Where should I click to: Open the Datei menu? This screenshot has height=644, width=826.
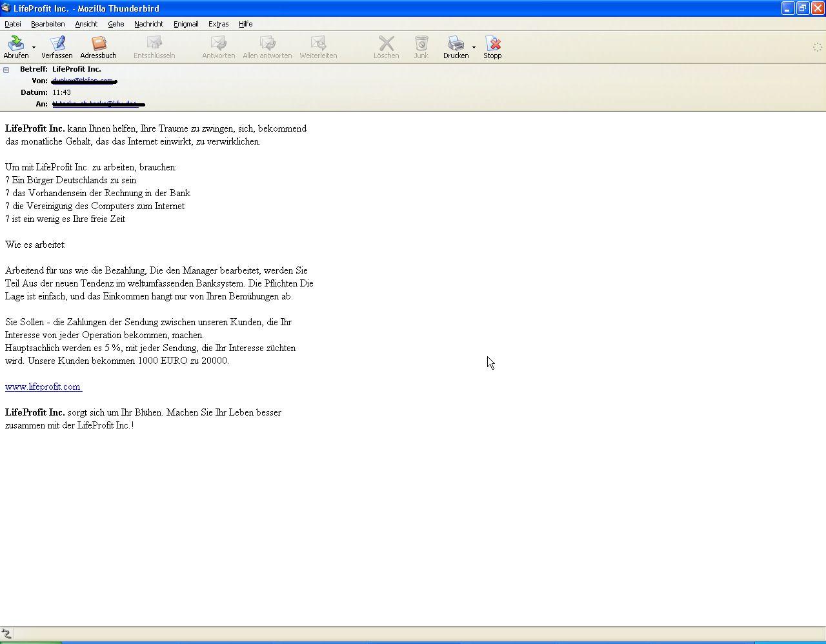[13, 24]
